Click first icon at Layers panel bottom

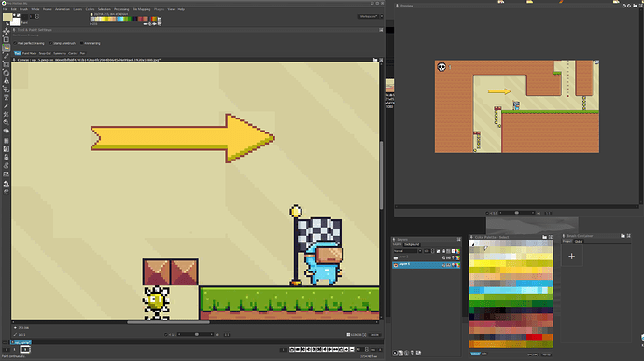click(x=395, y=353)
